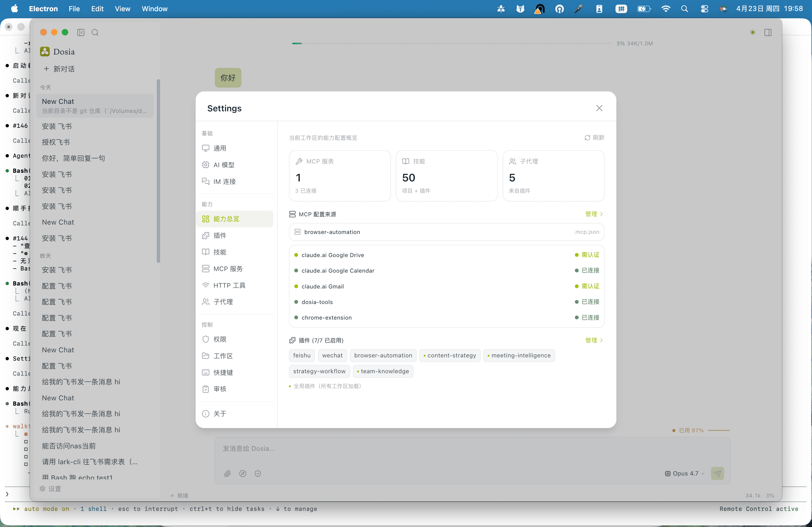812x527 pixels.
Task: Click the puzzle icon beside 插件 (7/7 已启用)
Action: (292, 340)
